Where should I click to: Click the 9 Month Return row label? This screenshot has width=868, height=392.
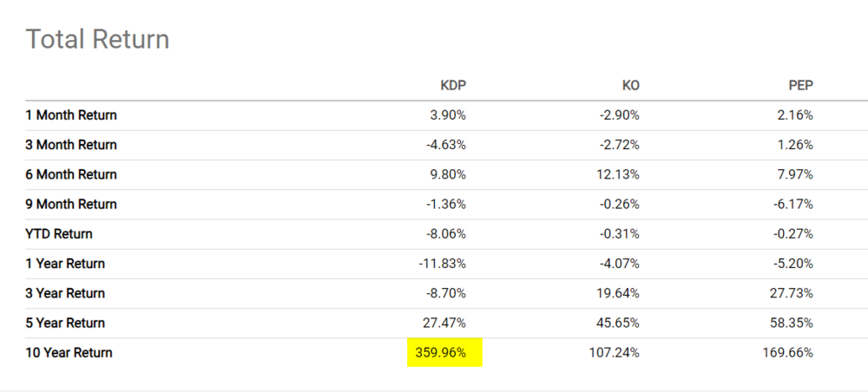click(x=71, y=205)
